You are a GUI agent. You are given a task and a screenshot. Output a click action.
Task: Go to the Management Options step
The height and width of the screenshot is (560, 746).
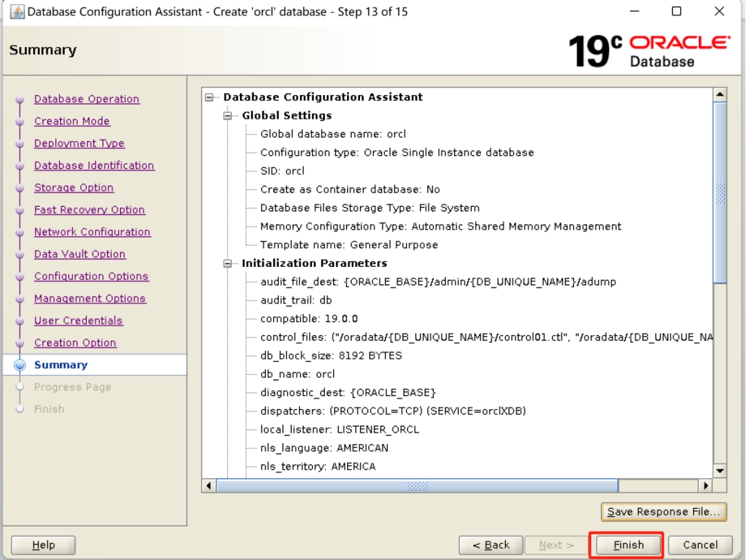tap(90, 299)
